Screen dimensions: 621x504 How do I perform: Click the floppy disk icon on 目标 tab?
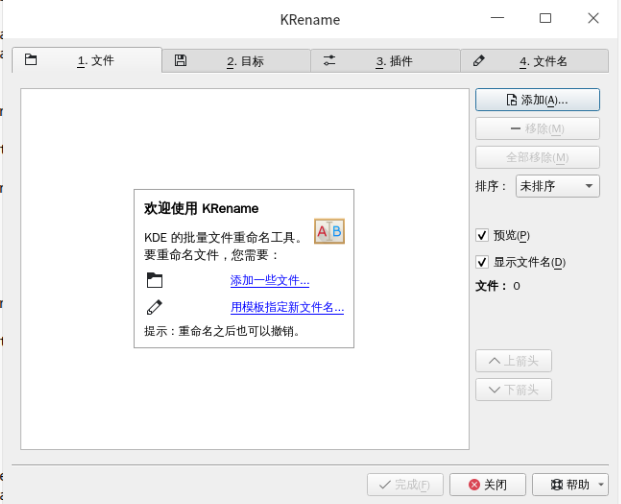(x=180, y=61)
